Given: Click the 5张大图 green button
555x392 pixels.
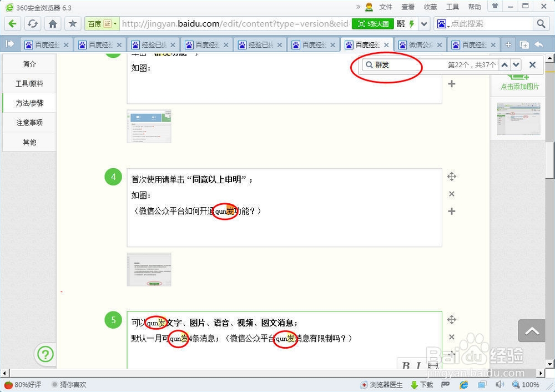Looking at the screenshot, I should click(x=373, y=24).
